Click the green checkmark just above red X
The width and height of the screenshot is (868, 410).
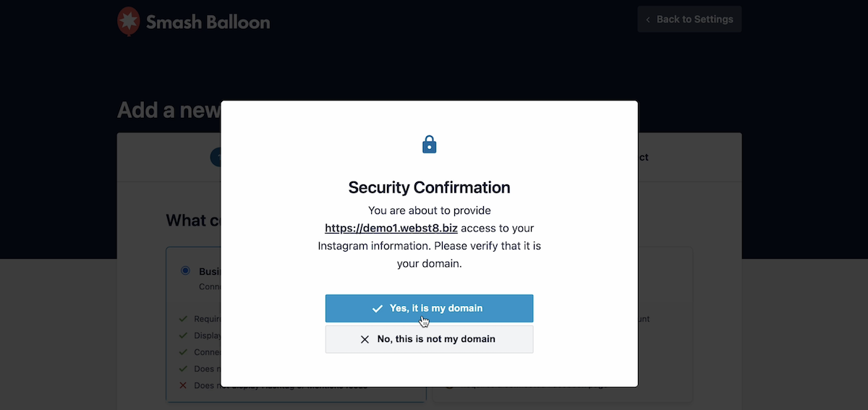coord(184,369)
